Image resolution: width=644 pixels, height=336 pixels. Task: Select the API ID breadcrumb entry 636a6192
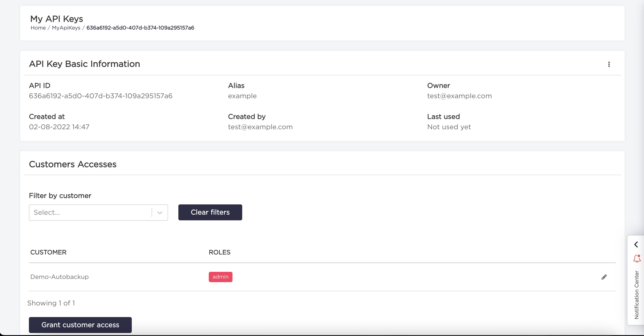[140, 28]
